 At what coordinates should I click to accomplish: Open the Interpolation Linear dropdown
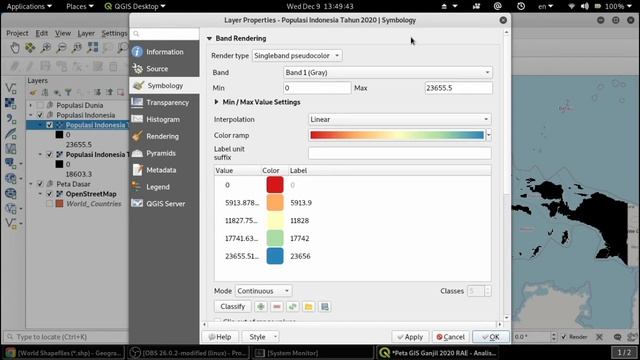coord(400,119)
